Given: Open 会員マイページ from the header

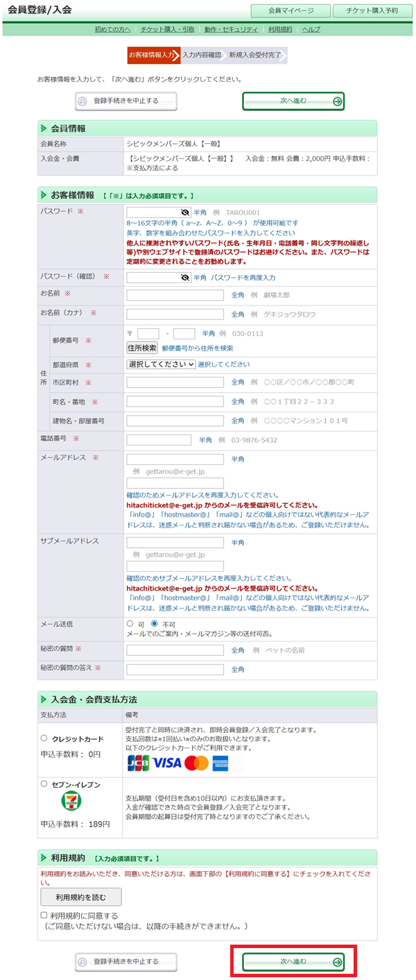Looking at the screenshot, I should [291, 11].
